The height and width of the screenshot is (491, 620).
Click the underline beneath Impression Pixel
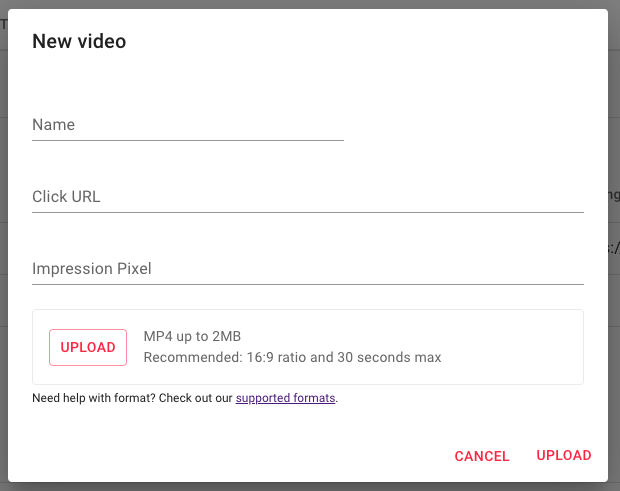tap(308, 284)
